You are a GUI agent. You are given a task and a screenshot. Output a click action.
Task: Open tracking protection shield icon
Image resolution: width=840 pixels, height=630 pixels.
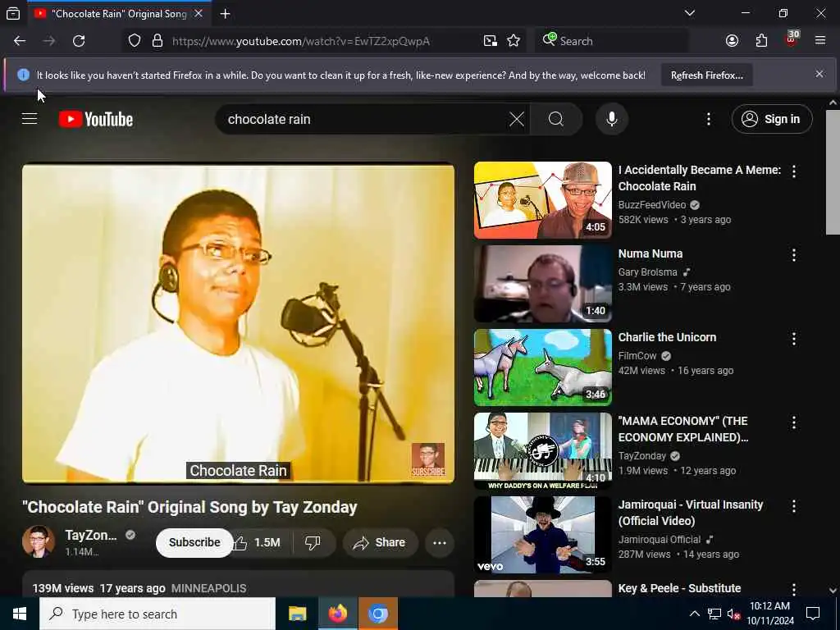(x=135, y=41)
